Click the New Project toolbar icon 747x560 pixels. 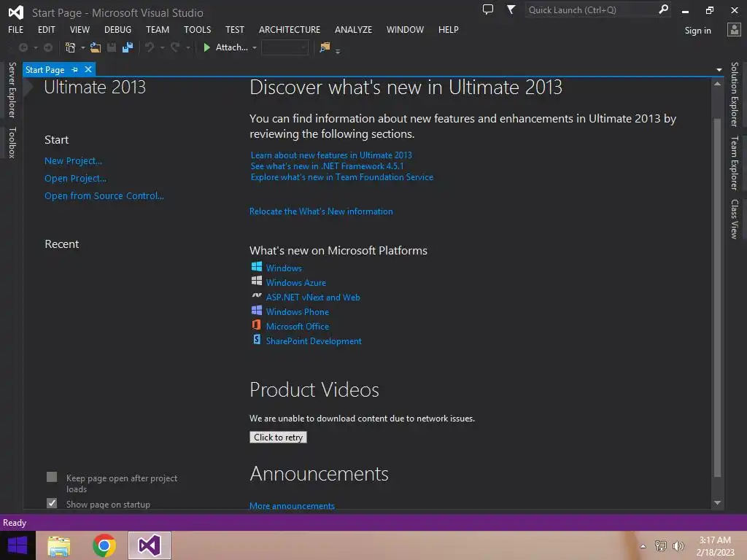(70, 47)
